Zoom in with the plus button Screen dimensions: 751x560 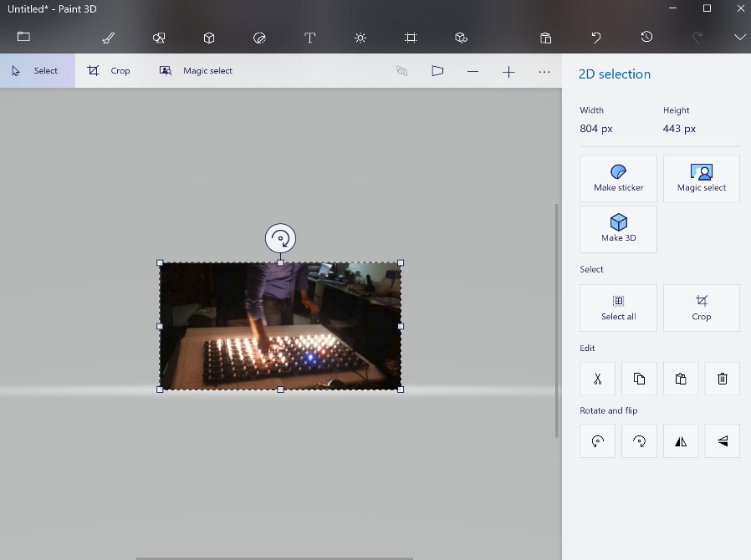(x=508, y=72)
